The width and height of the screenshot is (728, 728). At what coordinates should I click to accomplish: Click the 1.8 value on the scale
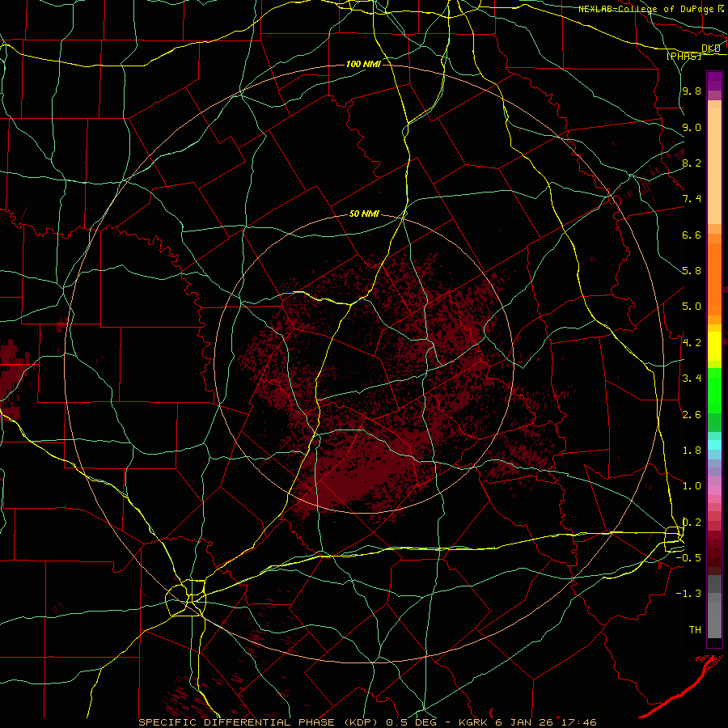[692, 451]
